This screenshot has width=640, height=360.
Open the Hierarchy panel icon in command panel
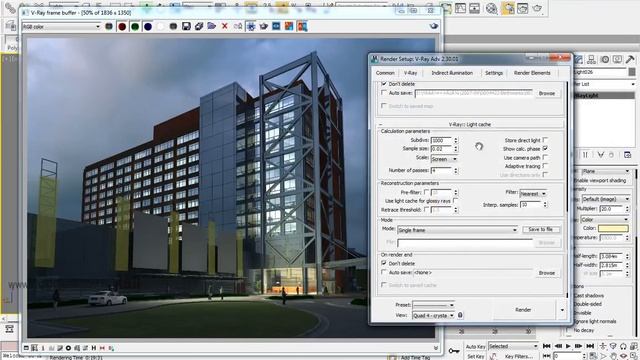592,60
